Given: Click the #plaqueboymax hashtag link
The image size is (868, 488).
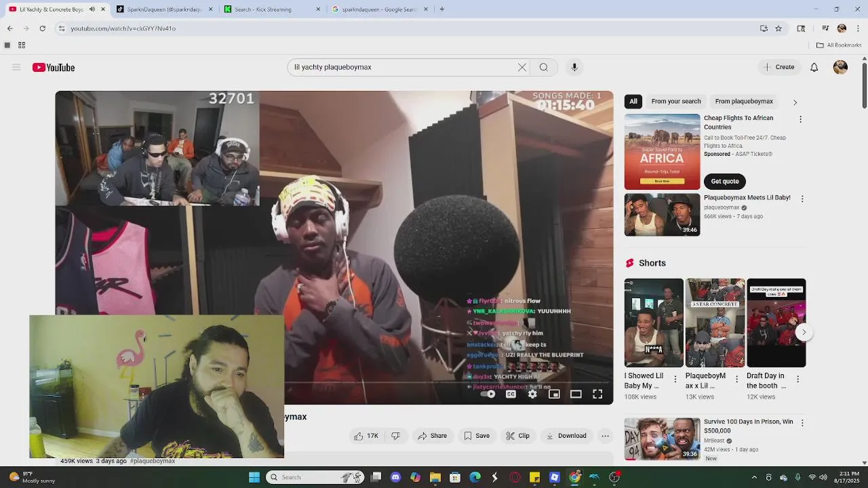Looking at the screenshot, I should pos(153,461).
